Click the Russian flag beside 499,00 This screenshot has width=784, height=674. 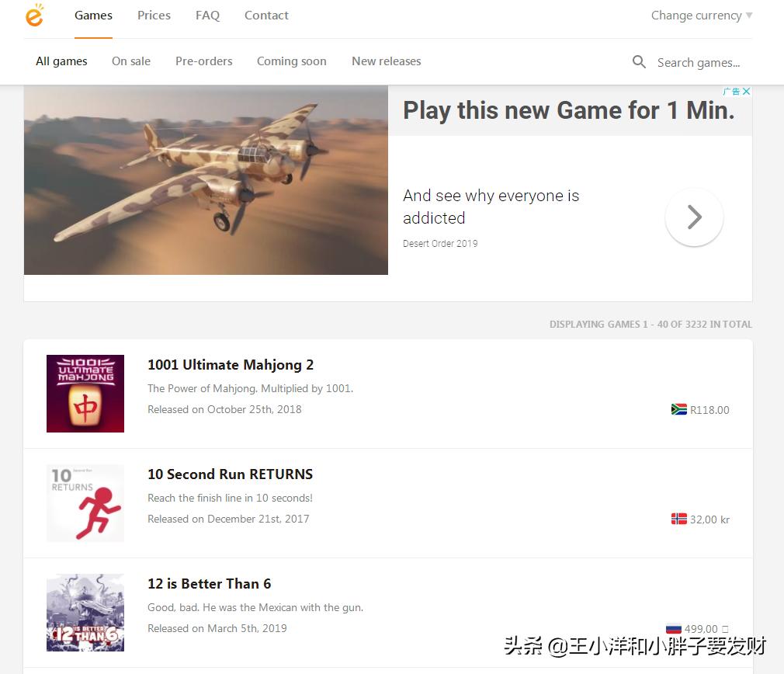pos(673,629)
